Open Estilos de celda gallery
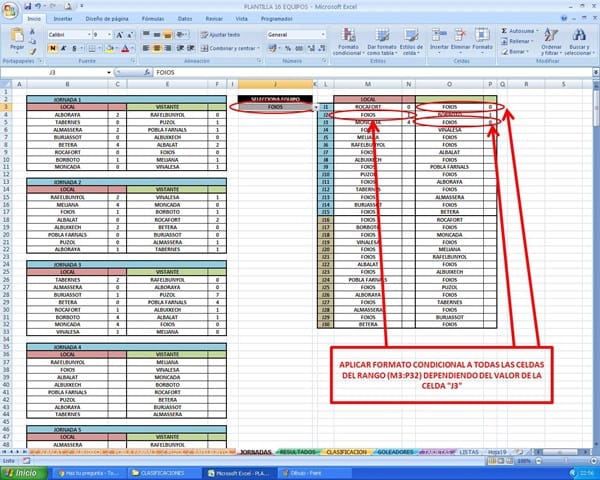600x480 pixels. coord(411,41)
